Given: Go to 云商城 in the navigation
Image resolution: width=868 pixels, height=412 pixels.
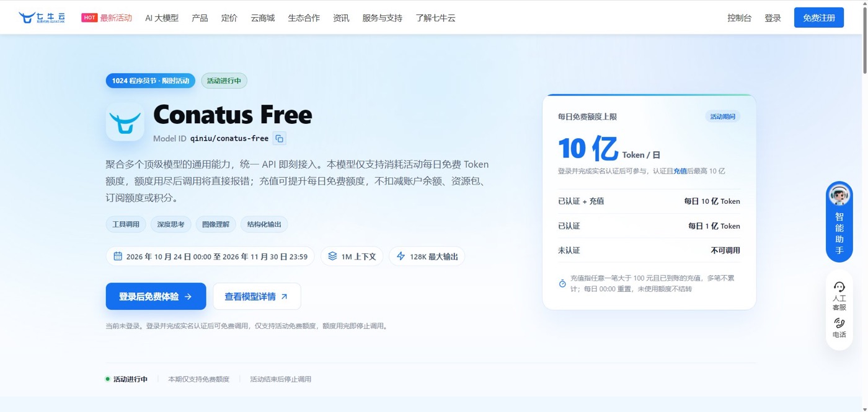Looking at the screenshot, I should pyautogui.click(x=263, y=18).
